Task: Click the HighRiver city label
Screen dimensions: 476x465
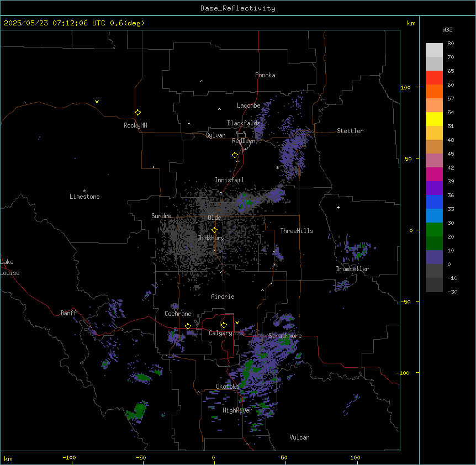Action: [237, 410]
